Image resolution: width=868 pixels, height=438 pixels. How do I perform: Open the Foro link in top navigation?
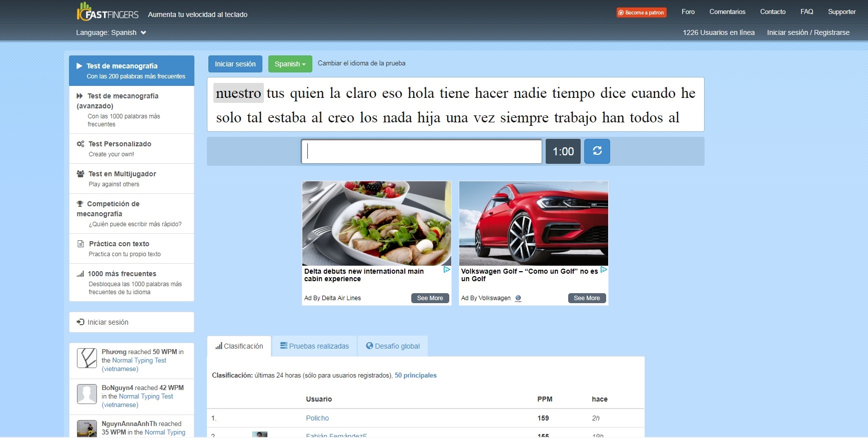tap(688, 12)
